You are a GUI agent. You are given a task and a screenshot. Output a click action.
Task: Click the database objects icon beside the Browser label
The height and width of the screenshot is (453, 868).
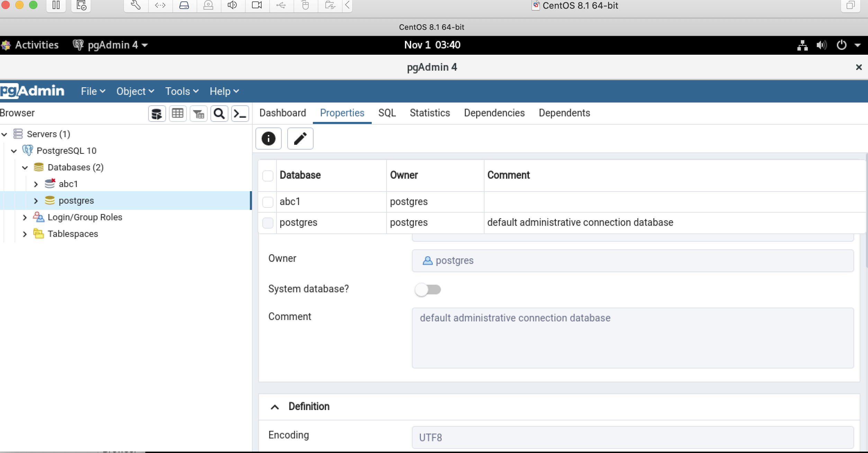(x=157, y=113)
